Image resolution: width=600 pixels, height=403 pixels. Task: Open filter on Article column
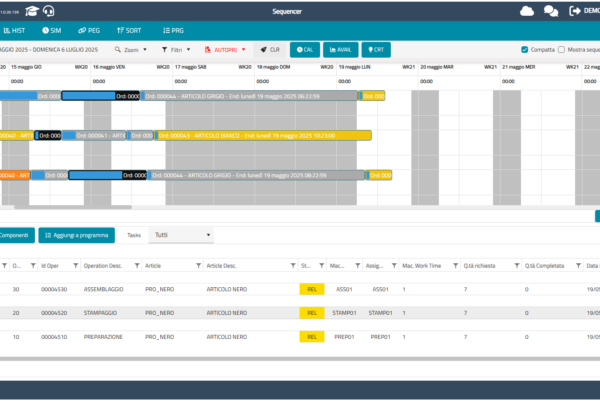coord(198,266)
